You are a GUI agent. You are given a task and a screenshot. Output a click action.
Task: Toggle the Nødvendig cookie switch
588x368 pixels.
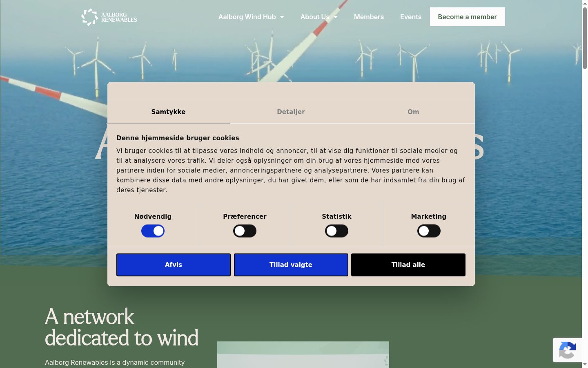pyautogui.click(x=153, y=231)
